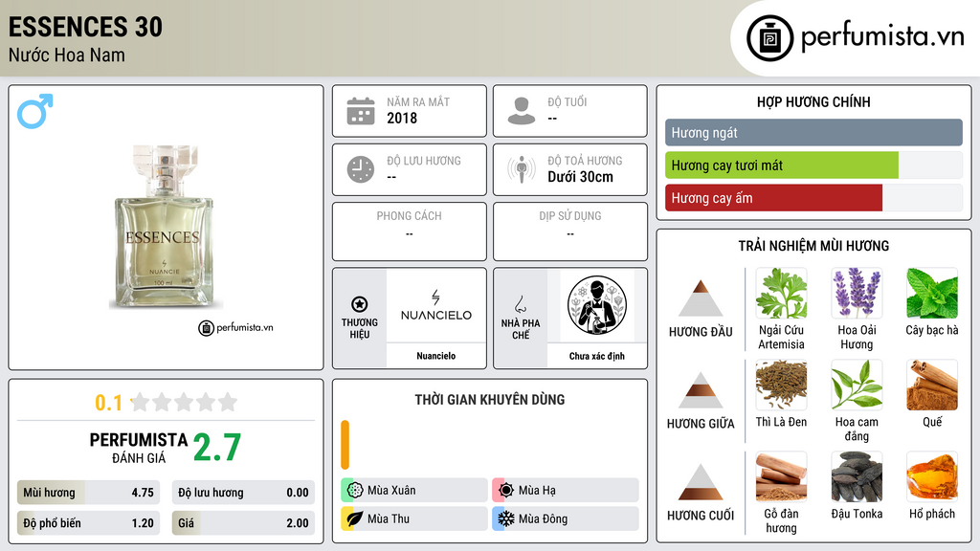Image resolution: width=980 pixels, height=551 pixels.
Task: Click the Hoa cam đắng note image
Action: (x=857, y=386)
